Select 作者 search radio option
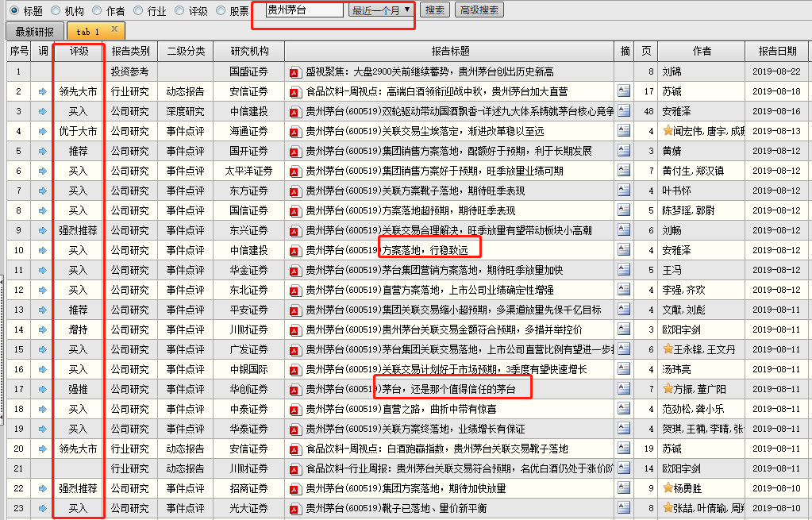Image resolution: width=812 pixels, height=520 pixels. click(97, 10)
